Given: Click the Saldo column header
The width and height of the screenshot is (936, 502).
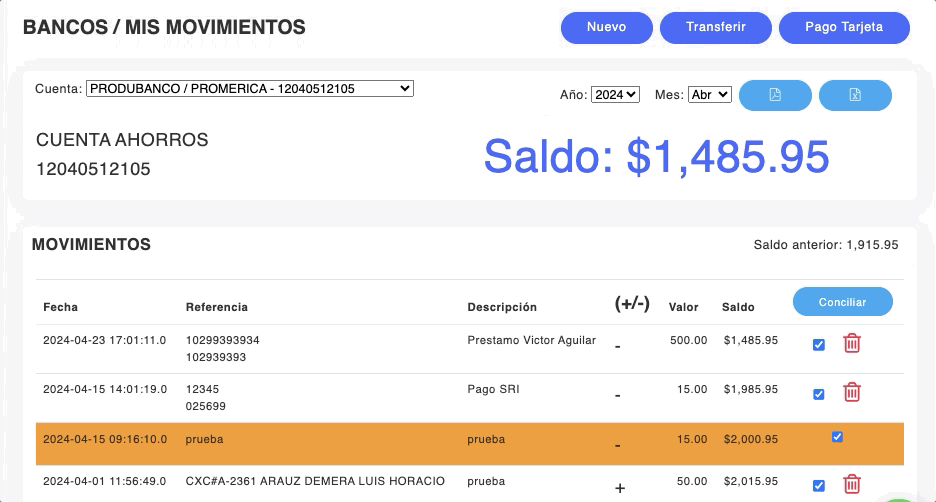Looking at the screenshot, I should [x=738, y=307].
